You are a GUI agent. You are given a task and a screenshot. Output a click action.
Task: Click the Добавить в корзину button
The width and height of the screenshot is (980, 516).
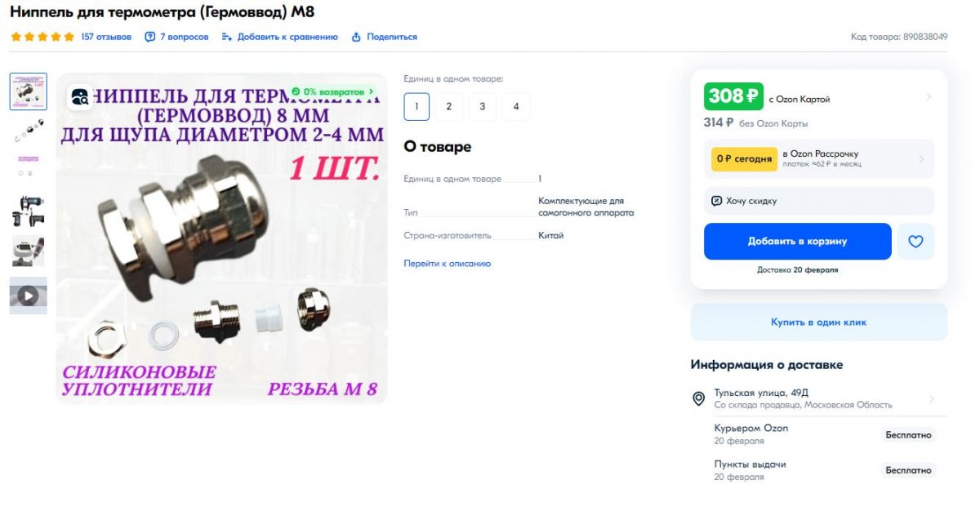click(x=798, y=242)
